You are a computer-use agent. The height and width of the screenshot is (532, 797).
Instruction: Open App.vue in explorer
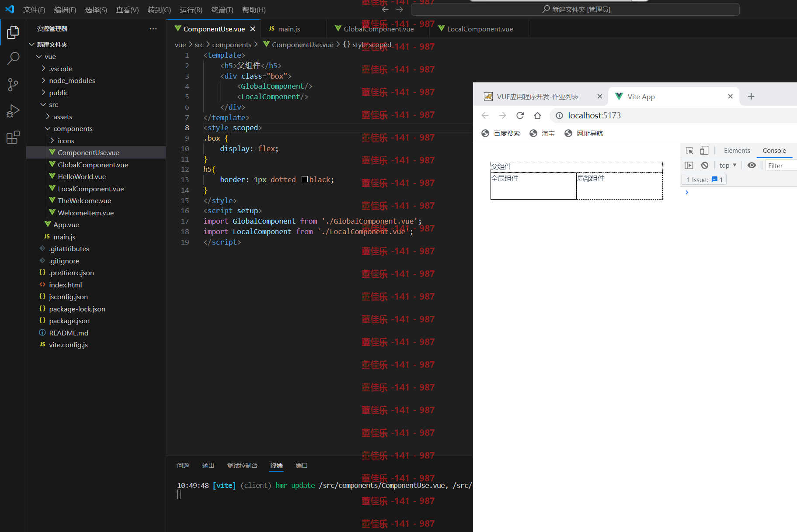[96, 225]
